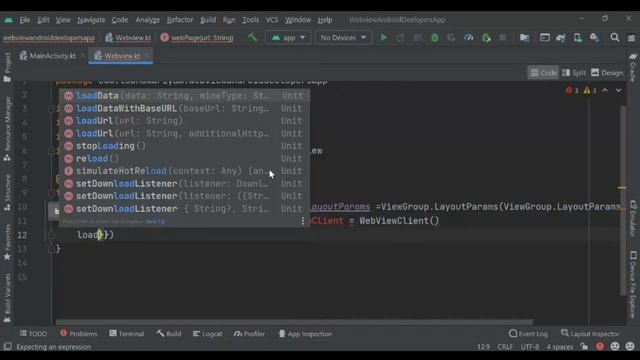This screenshot has height=360, width=640.
Task: Open the Terminal tool window
Action: (127, 333)
